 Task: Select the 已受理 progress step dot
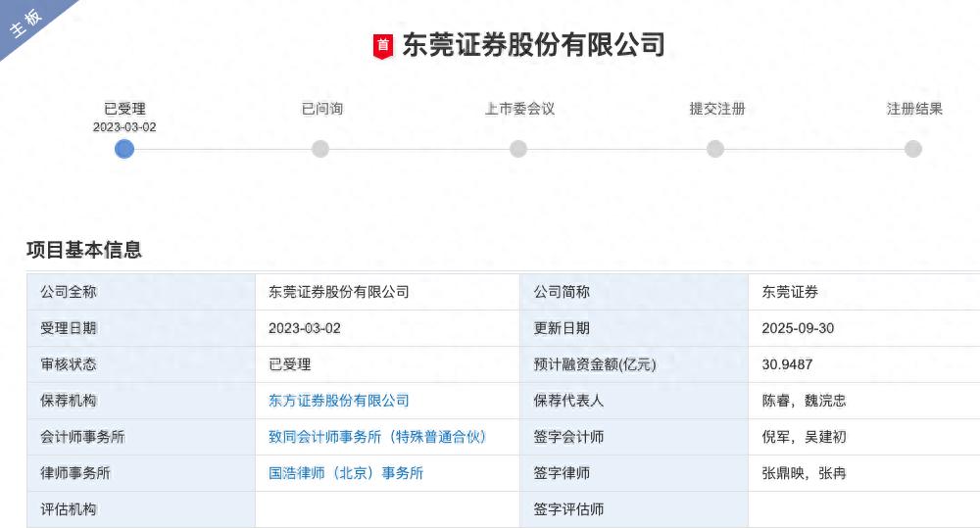(124, 149)
